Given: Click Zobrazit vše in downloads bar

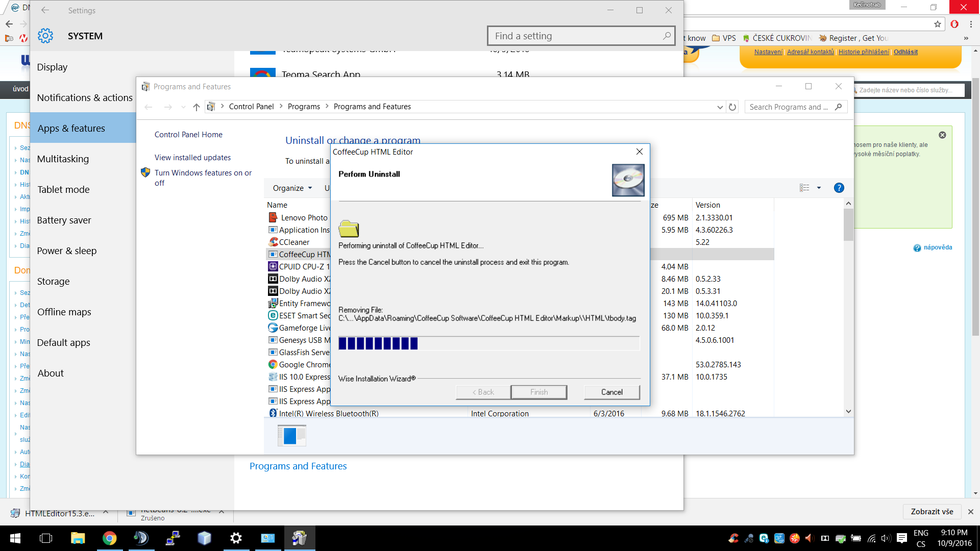Looking at the screenshot, I should (932, 511).
